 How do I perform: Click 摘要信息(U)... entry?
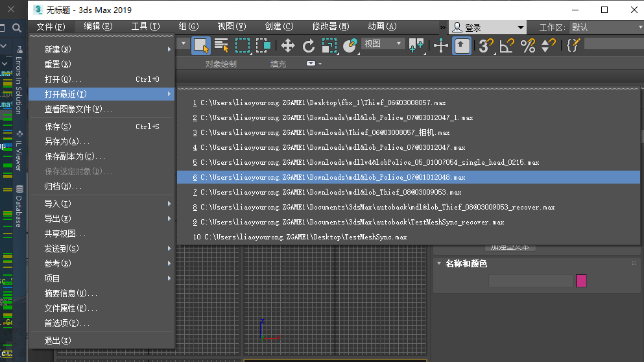pyautogui.click(x=101, y=293)
